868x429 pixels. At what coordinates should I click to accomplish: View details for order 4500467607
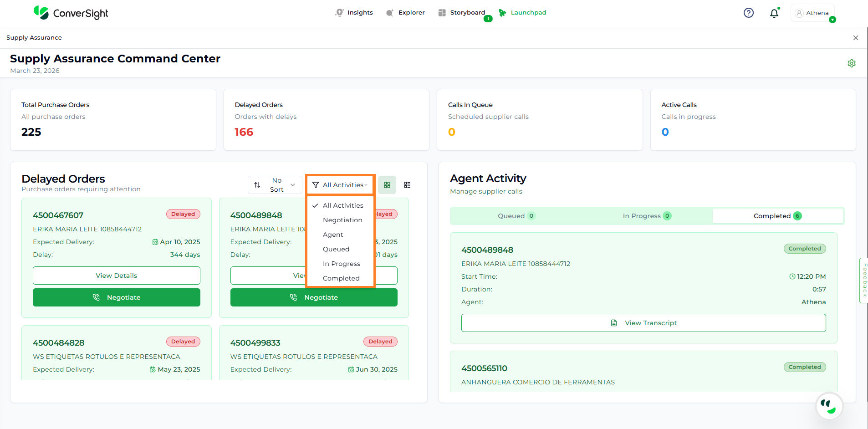[x=116, y=276]
